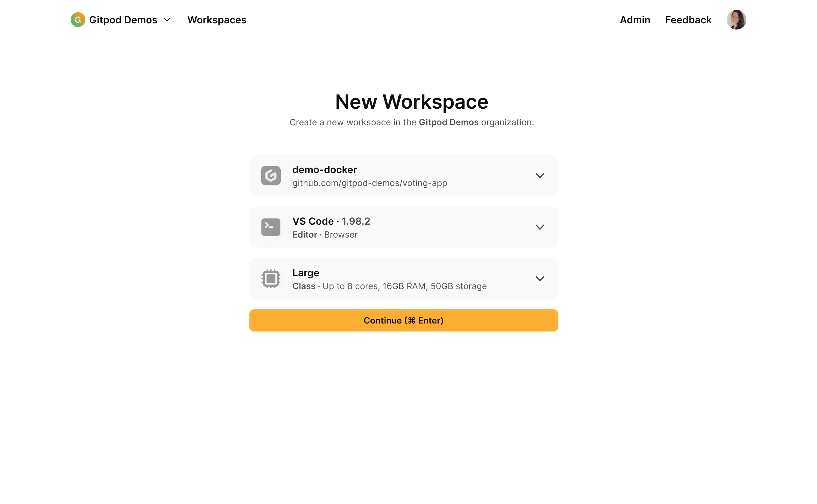
Task: Open the user profile avatar menu
Action: (736, 20)
